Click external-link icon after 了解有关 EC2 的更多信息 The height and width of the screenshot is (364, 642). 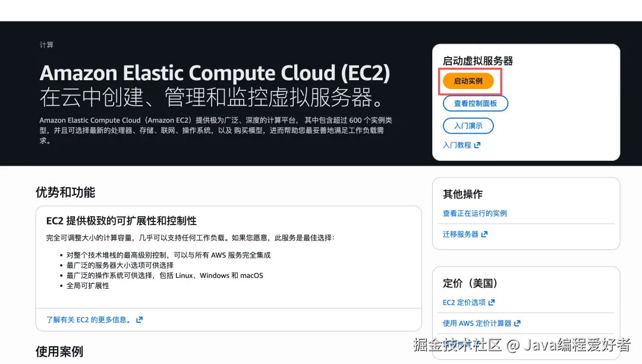point(139,319)
